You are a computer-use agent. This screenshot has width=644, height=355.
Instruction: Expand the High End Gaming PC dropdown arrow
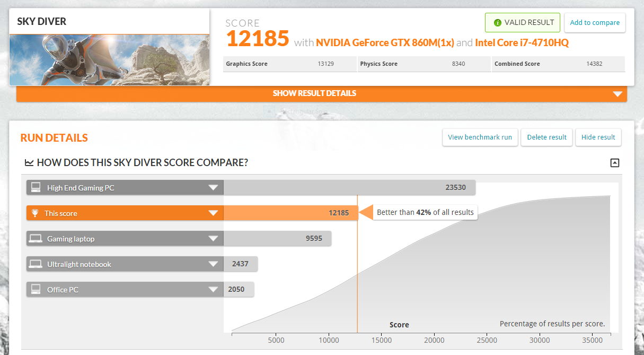(213, 187)
